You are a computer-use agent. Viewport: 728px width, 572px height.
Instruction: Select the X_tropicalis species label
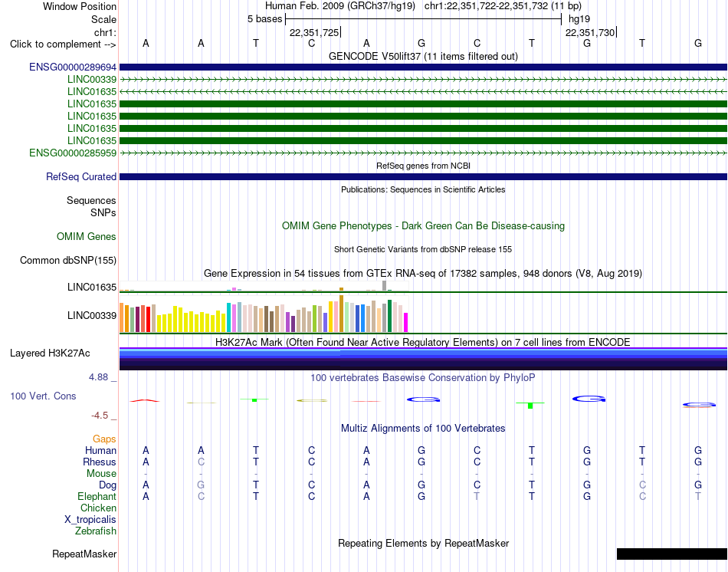click(90, 520)
